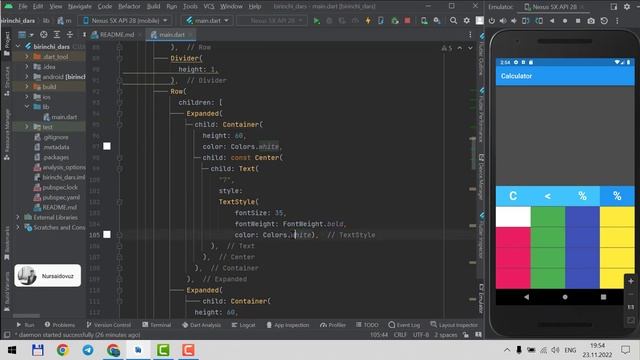Open Dart Analysis tool window

click(201, 325)
